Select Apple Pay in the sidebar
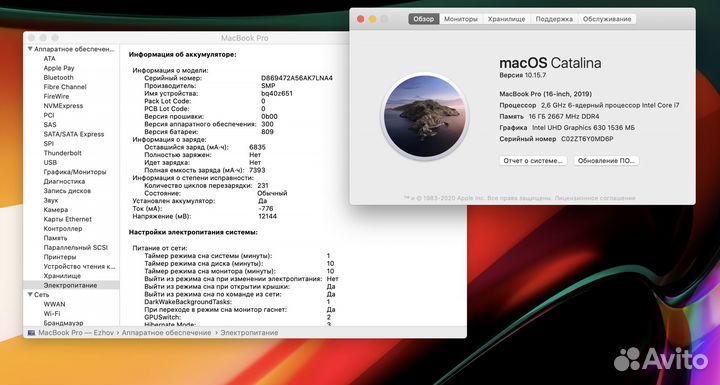720x385 pixels. click(59, 68)
